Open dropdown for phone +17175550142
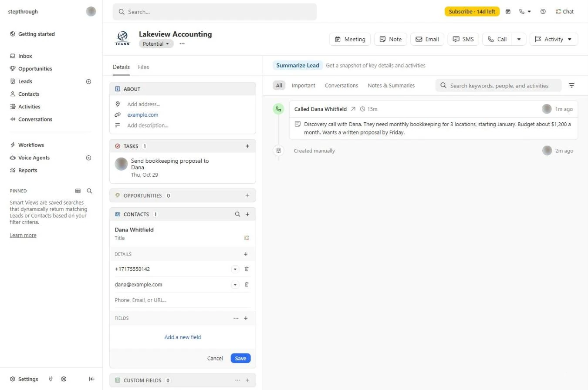This screenshot has width=588, height=390. 235,269
